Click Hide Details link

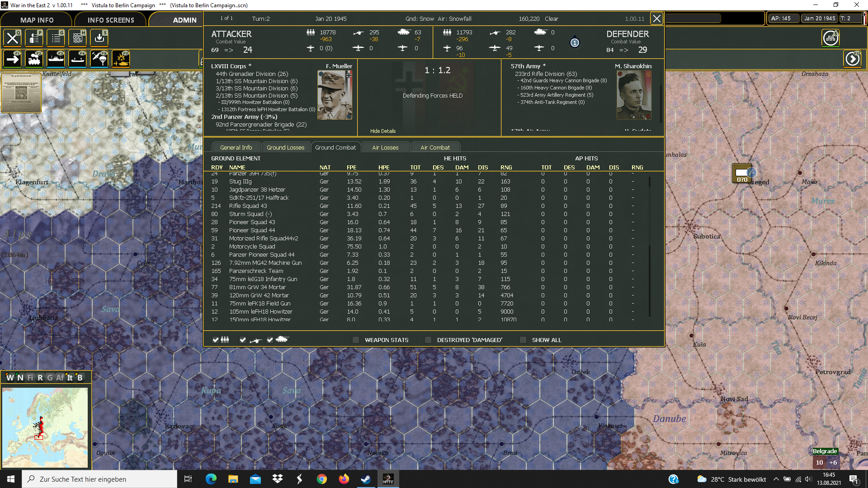pyautogui.click(x=383, y=131)
